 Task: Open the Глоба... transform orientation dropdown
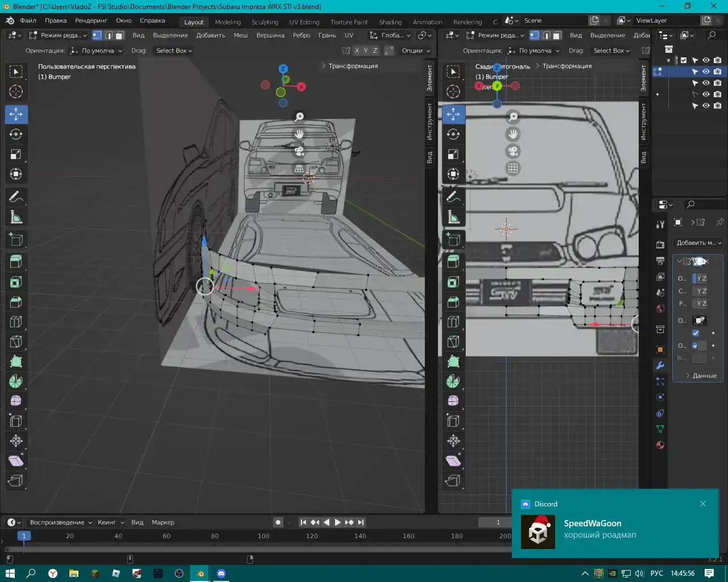coord(390,35)
